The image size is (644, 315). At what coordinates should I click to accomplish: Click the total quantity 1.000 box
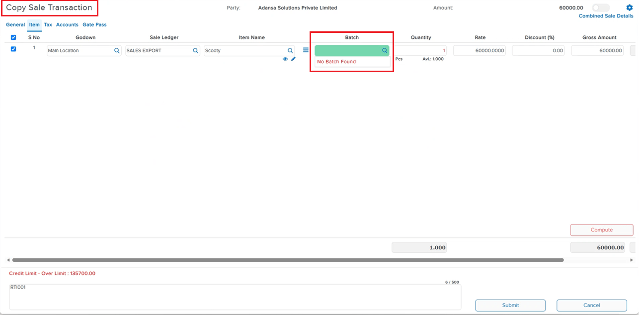pos(419,247)
